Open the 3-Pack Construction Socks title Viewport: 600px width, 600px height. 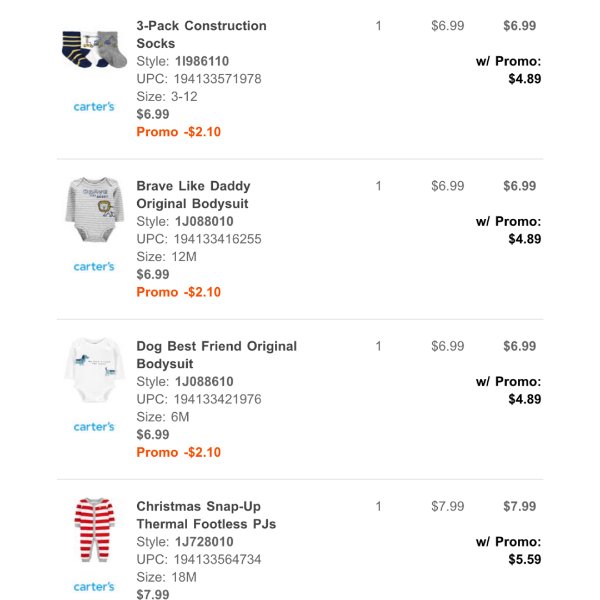(x=202, y=34)
